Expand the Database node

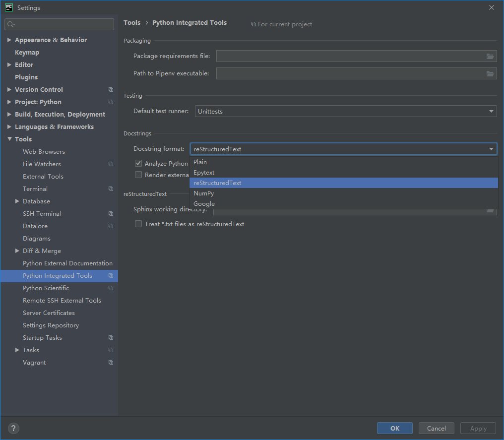tap(17, 201)
